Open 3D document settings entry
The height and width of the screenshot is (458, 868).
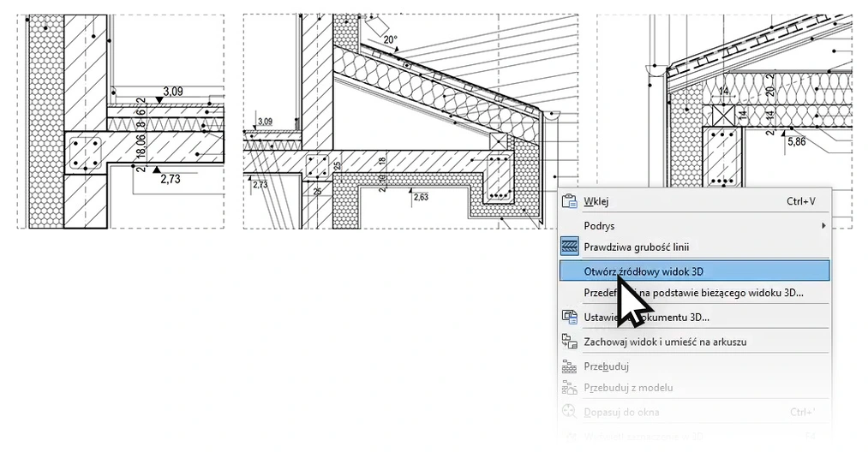(x=694, y=317)
